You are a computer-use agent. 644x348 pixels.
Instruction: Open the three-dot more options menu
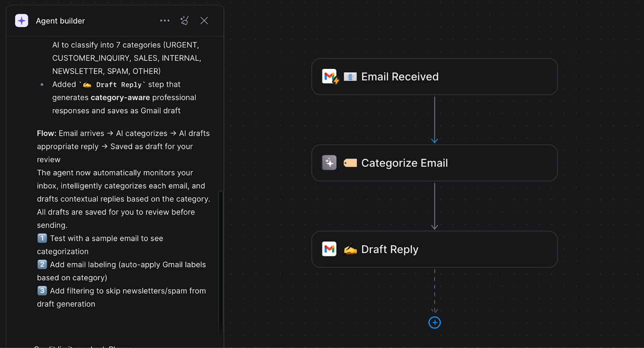[165, 21]
